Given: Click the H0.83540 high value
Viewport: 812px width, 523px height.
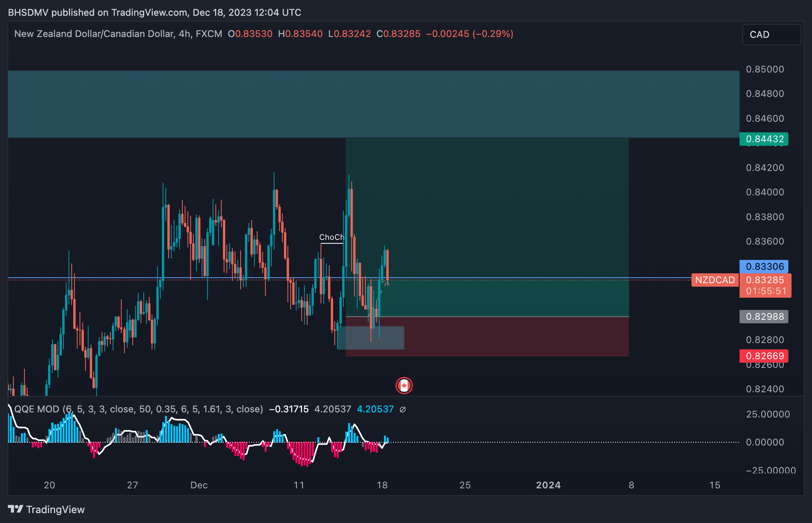Looking at the screenshot, I should 300,34.
